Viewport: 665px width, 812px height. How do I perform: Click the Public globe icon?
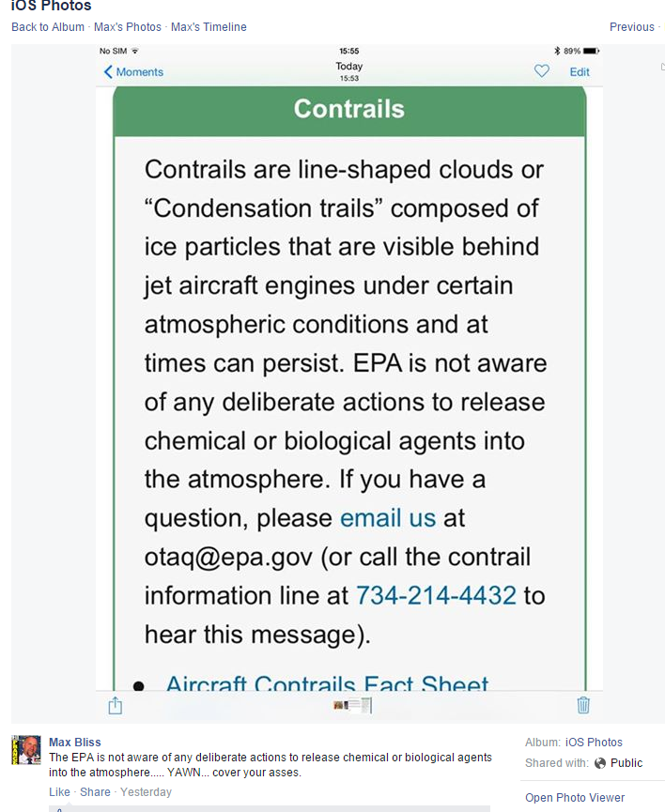600,763
